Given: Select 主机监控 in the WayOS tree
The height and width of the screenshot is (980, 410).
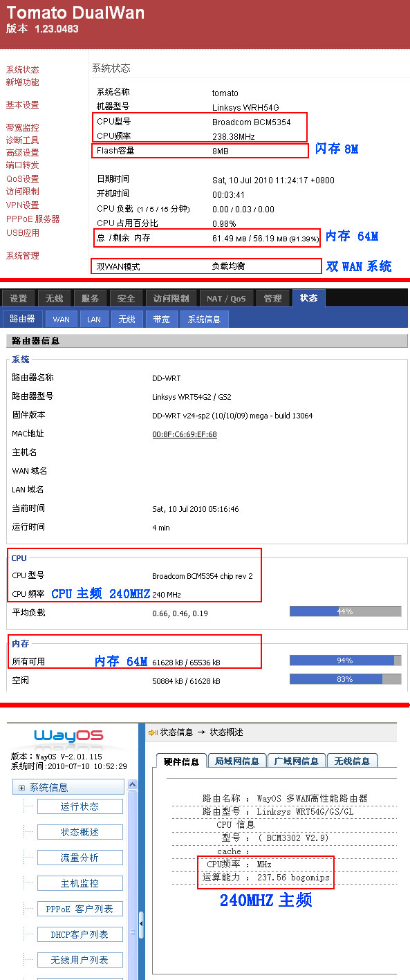Looking at the screenshot, I should [80, 883].
